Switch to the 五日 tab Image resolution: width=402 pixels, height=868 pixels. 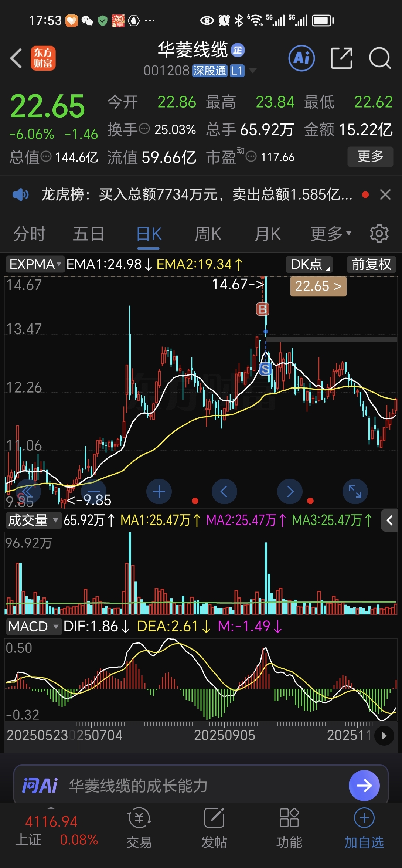89,234
